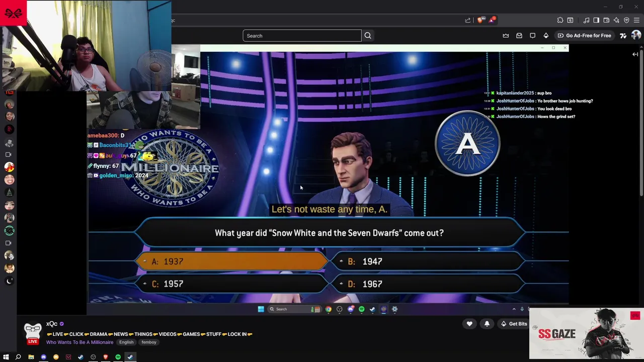This screenshot has width=644, height=362.
Task: Open user profile avatar menu
Action: [x=636, y=35]
